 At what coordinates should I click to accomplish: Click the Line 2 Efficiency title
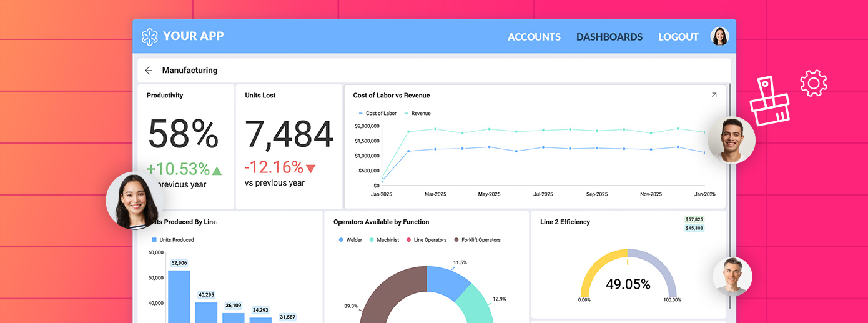(x=565, y=222)
